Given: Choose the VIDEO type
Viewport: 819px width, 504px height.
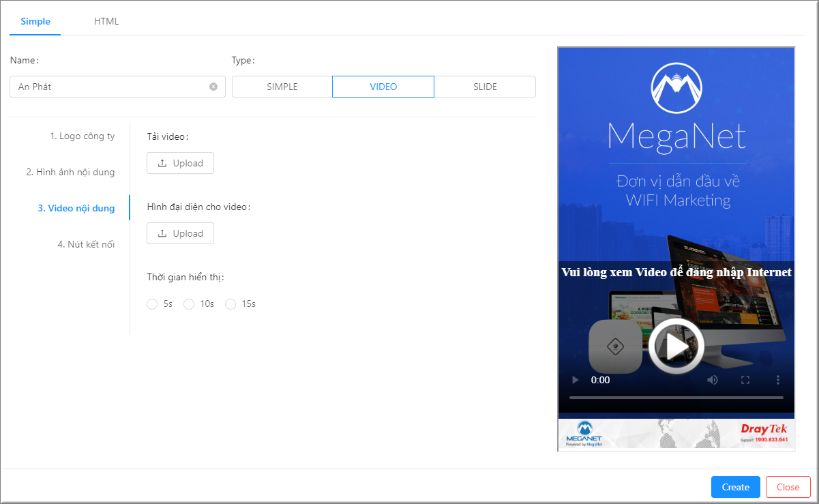Looking at the screenshot, I should (383, 87).
